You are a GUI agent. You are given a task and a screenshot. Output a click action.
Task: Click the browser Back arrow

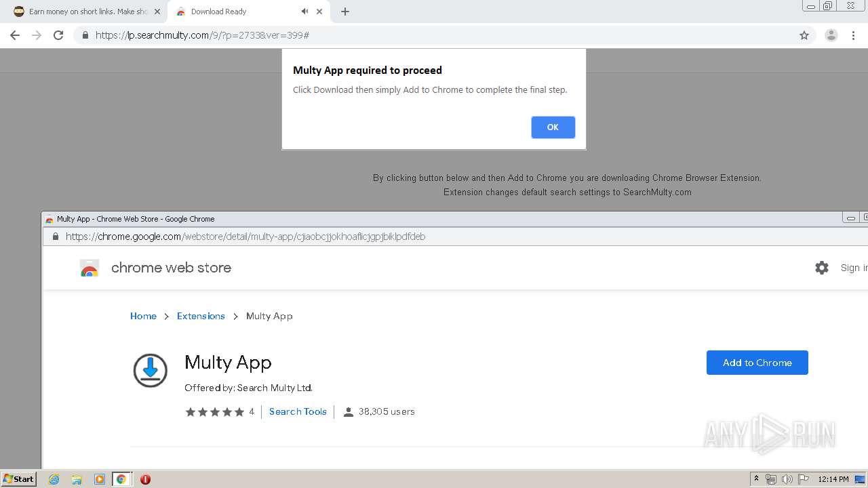coord(15,35)
